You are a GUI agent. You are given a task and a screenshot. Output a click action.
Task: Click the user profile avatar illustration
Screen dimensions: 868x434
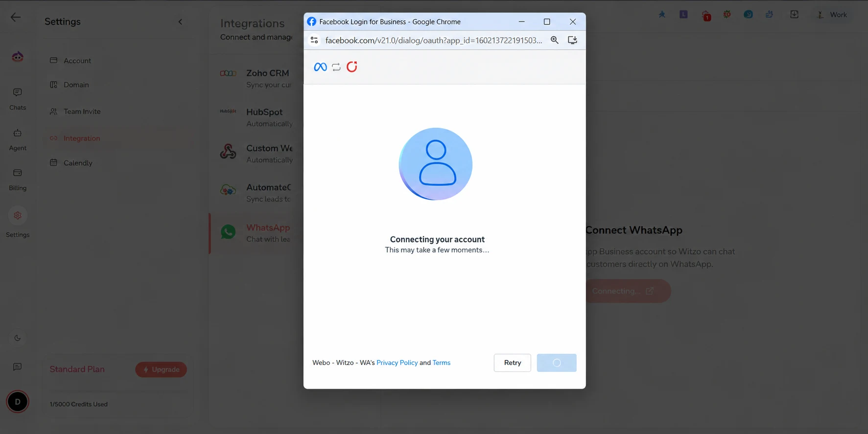point(436,164)
